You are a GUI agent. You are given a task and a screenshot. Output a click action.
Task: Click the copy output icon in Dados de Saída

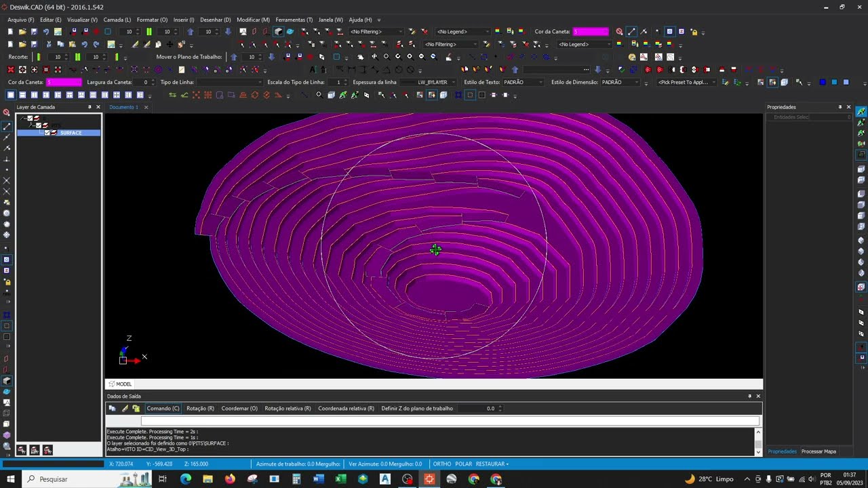(113, 408)
